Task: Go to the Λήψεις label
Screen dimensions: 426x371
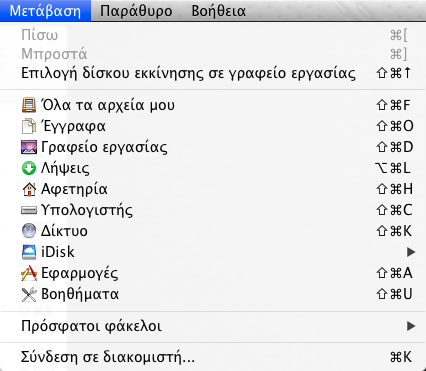Action: (65, 168)
